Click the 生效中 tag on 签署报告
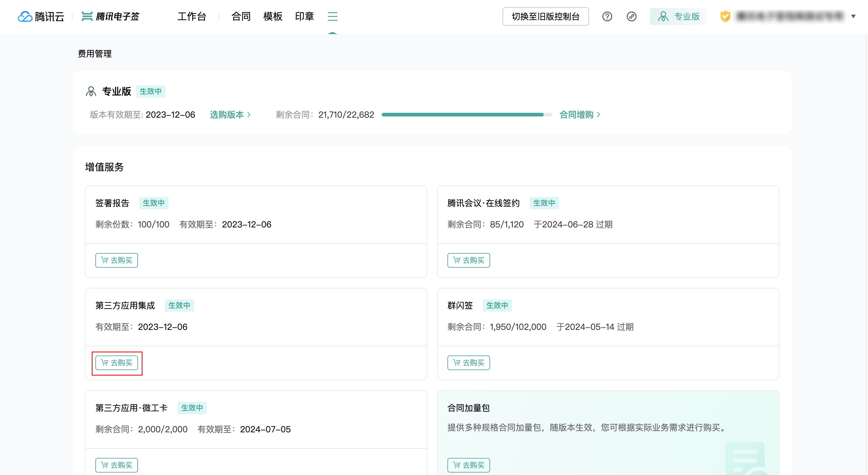 tap(154, 203)
